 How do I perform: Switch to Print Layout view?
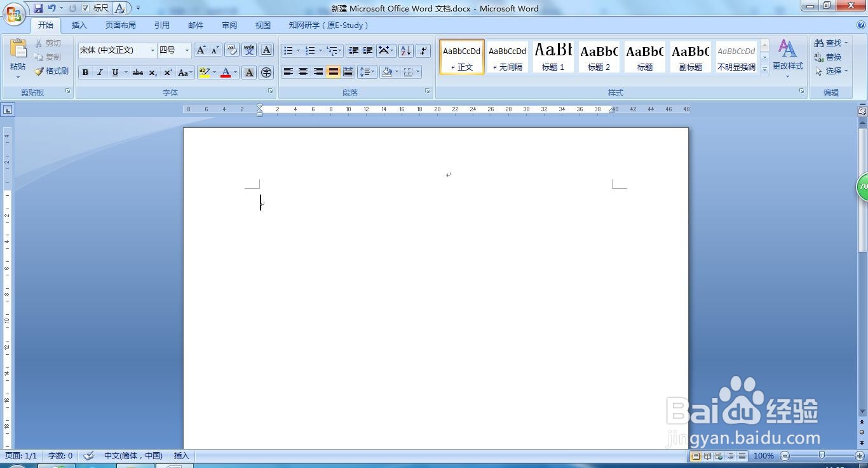pyautogui.click(x=696, y=456)
